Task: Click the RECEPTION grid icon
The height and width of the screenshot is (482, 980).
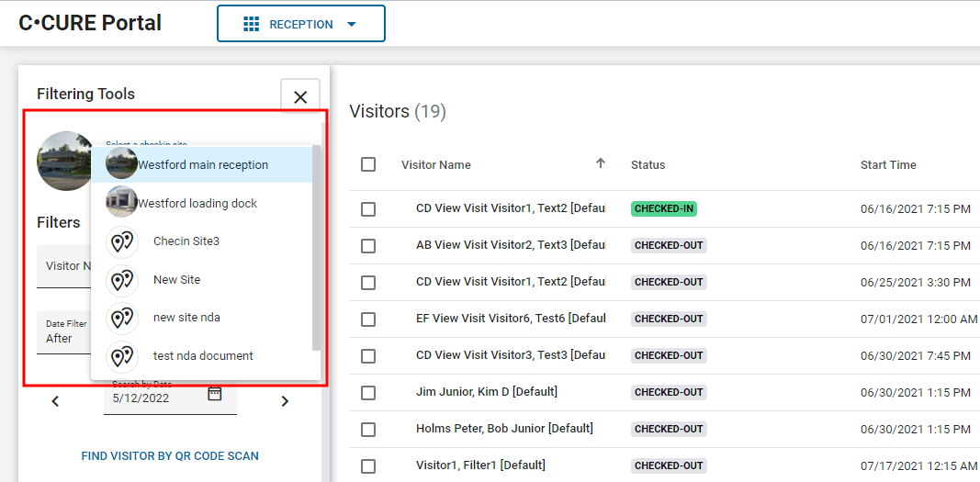Action: 251,25
